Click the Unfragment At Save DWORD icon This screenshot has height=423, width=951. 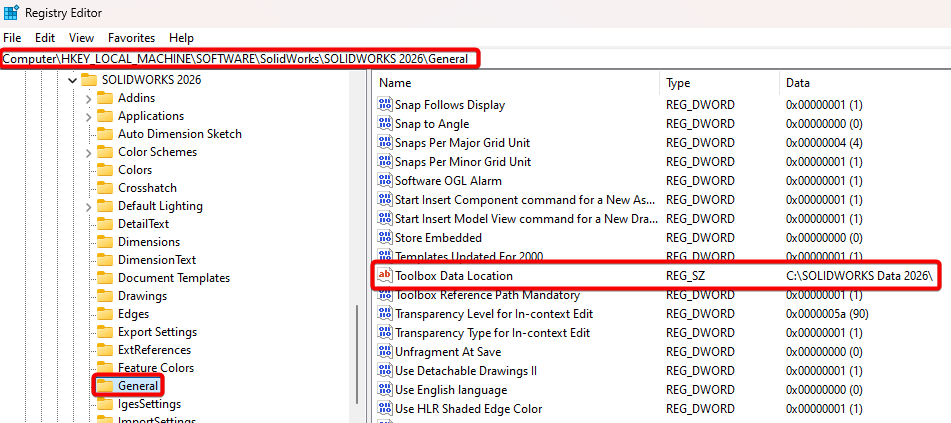tap(385, 351)
